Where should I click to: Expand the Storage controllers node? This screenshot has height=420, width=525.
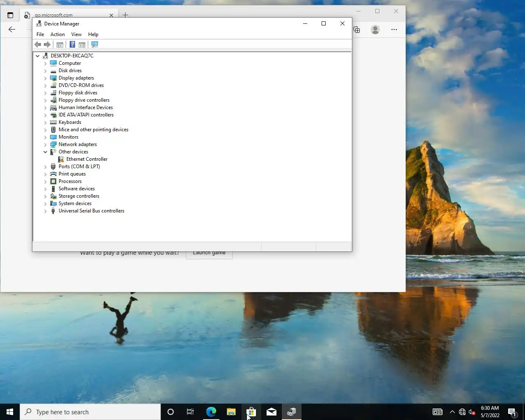pyautogui.click(x=46, y=196)
